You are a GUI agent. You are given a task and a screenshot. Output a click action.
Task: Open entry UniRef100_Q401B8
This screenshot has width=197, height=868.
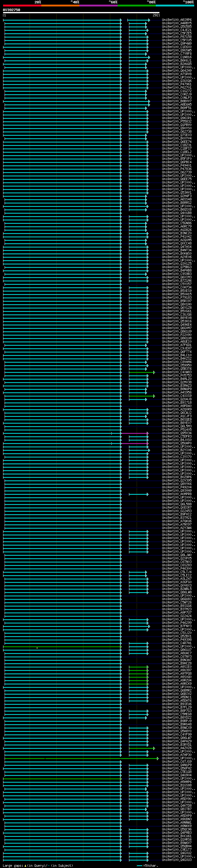(177, 213)
